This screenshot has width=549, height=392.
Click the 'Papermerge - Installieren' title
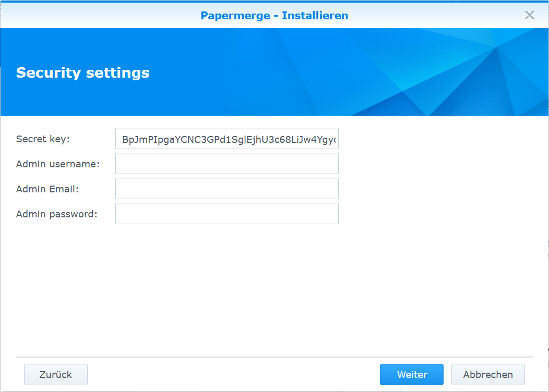pyautogui.click(x=274, y=16)
